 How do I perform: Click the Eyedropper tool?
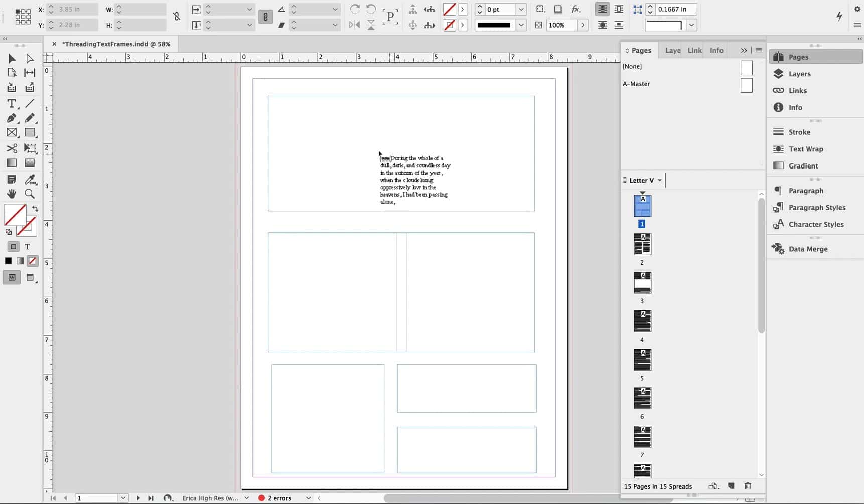point(30,179)
